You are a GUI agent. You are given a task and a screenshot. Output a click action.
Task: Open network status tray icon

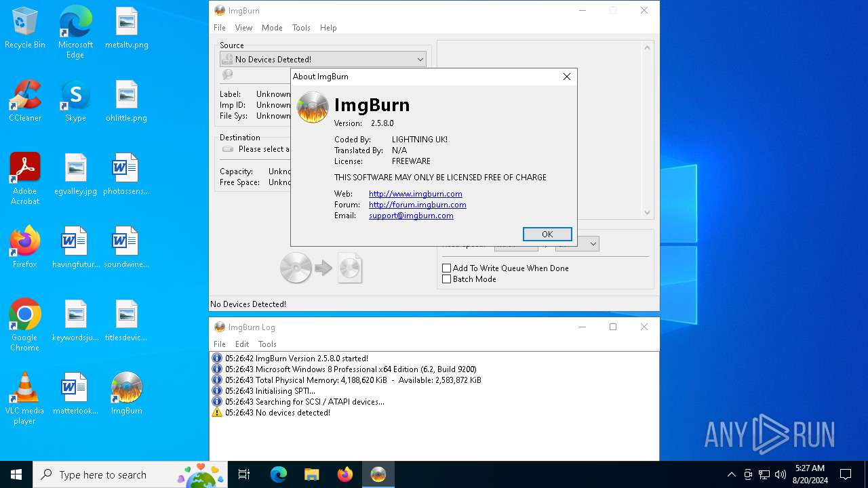(764, 474)
